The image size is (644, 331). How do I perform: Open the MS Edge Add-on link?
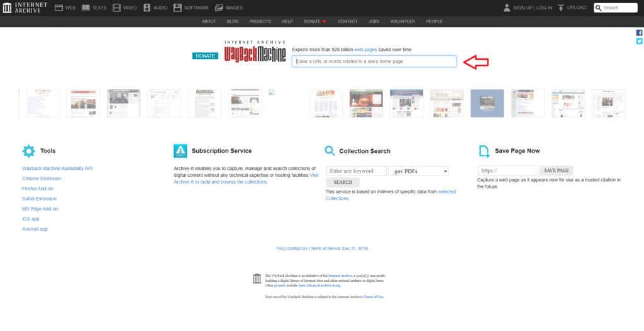(40, 209)
